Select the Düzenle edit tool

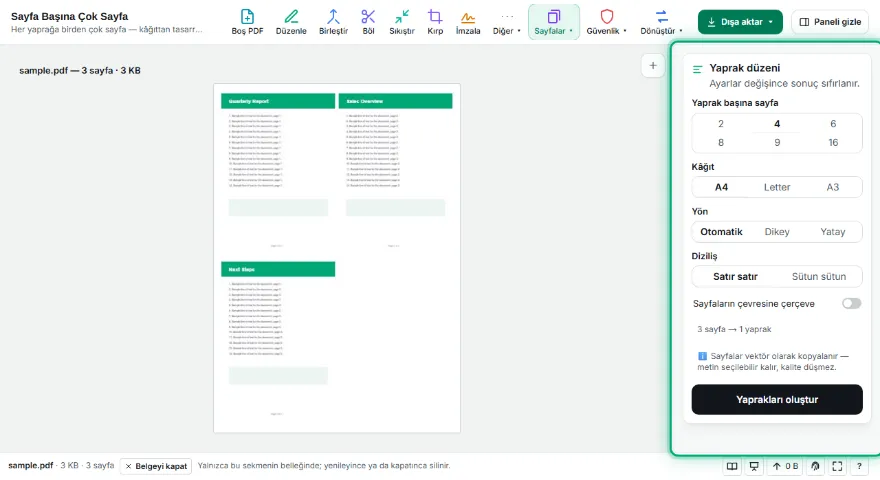point(291,22)
